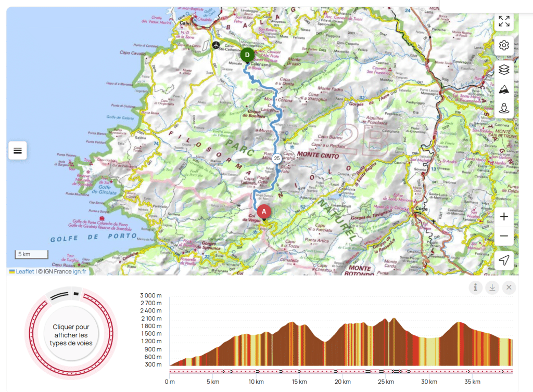Click the Capo Cavallo label

pos(133,53)
